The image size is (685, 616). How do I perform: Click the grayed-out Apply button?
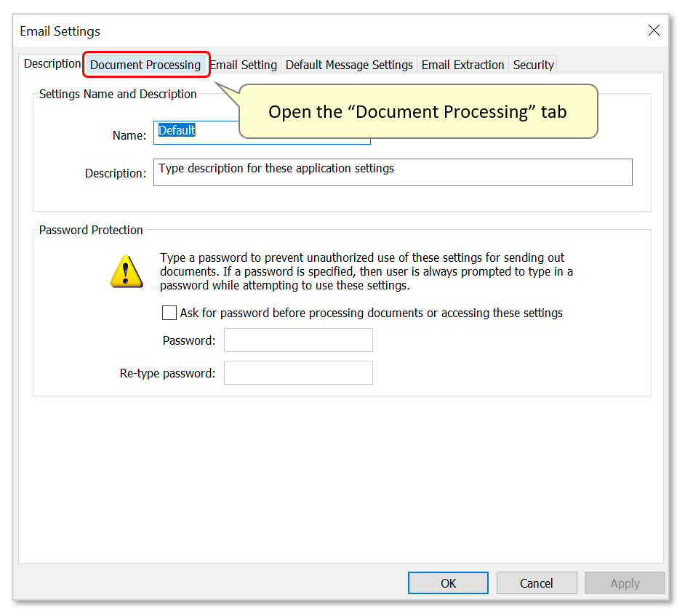coord(625,583)
